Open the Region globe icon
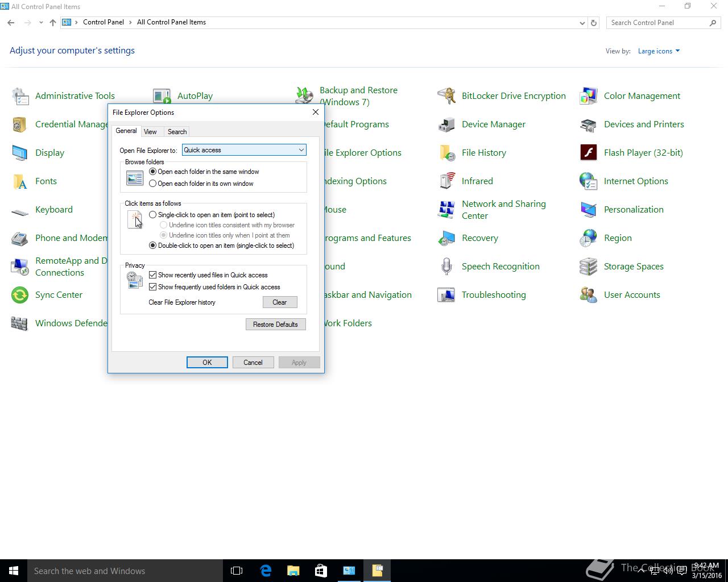Viewport: 728px width, 582px height. click(x=589, y=238)
